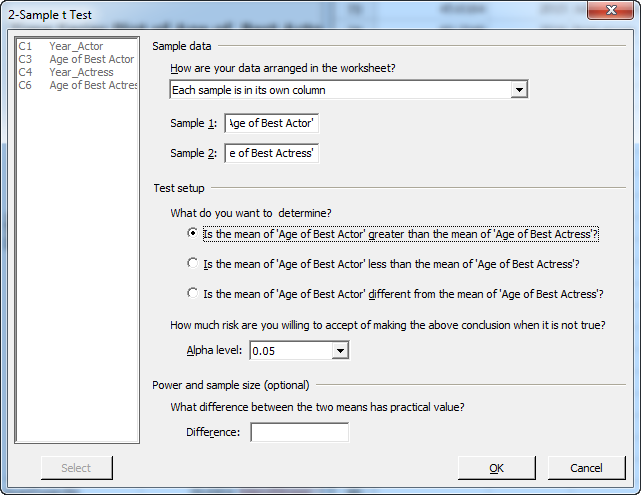Select the 'different from' mean hypothesis option
This screenshot has width=641, height=495.
[193, 294]
